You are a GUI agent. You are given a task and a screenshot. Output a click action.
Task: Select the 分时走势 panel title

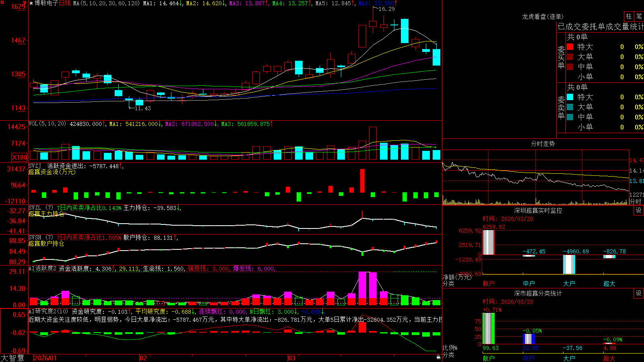tap(543, 144)
